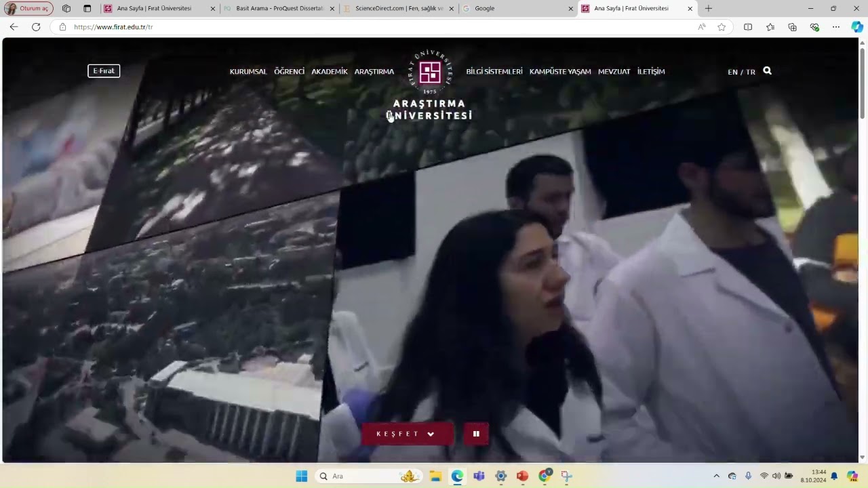This screenshot has width=868, height=488.
Task: Switch site language to EN
Action: 732,72
